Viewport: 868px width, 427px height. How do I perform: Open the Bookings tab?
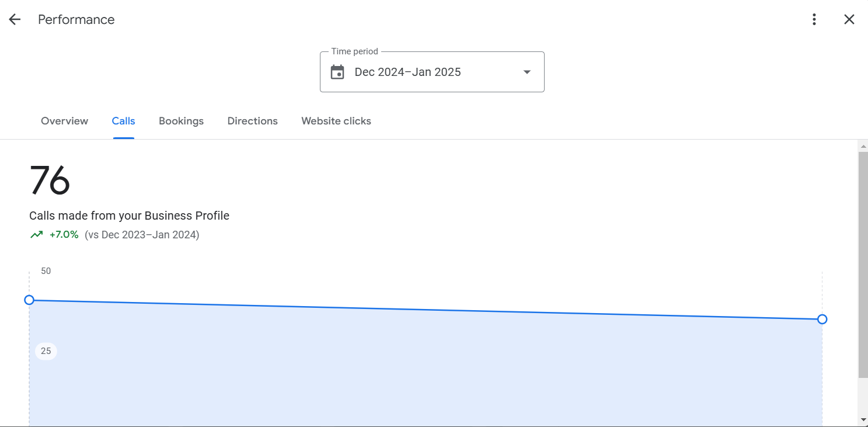coord(181,121)
